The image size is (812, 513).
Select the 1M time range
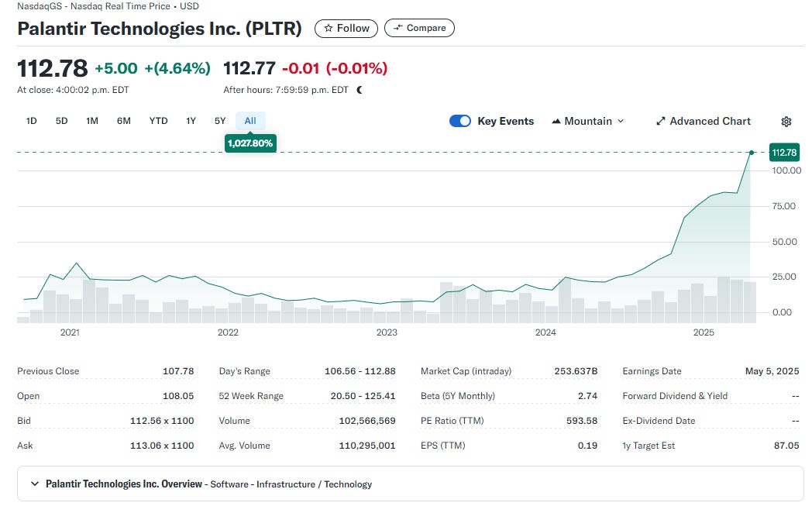[92, 121]
